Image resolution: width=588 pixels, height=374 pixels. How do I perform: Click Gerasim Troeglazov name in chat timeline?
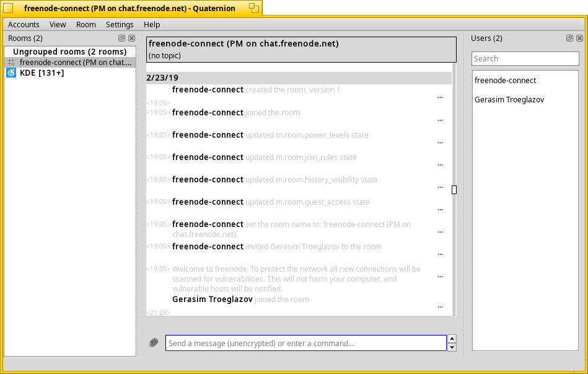213,300
